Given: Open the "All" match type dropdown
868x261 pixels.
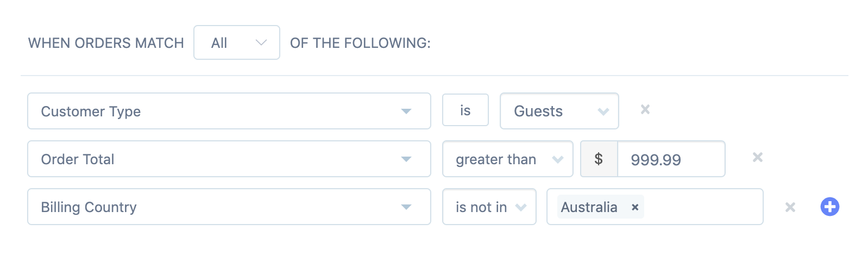Looking at the screenshot, I should (237, 42).
